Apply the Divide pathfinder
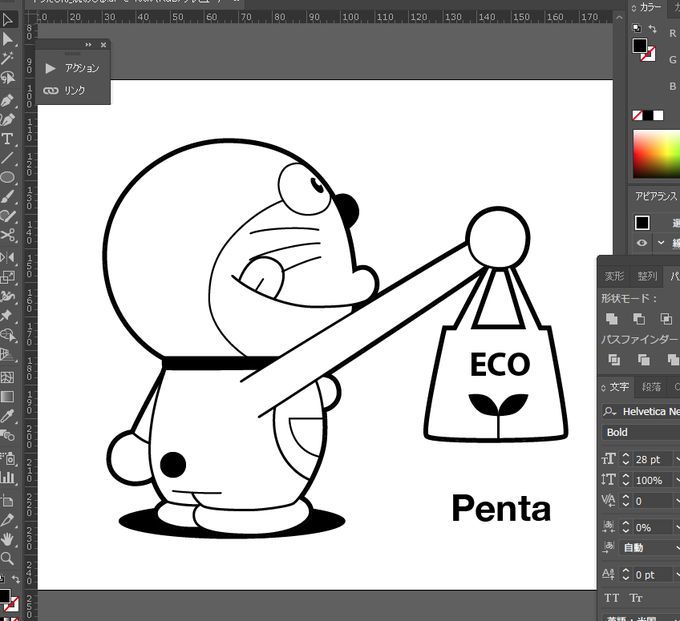The width and height of the screenshot is (680, 621). (x=614, y=360)
